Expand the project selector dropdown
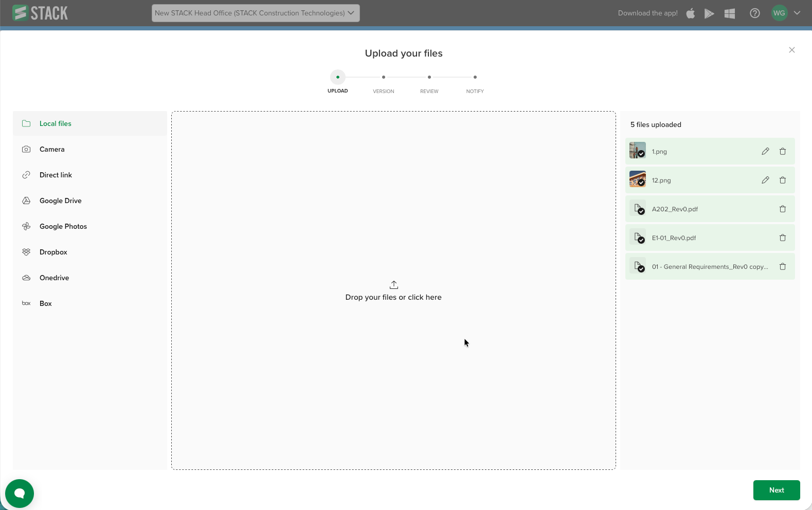 [256, 13]
